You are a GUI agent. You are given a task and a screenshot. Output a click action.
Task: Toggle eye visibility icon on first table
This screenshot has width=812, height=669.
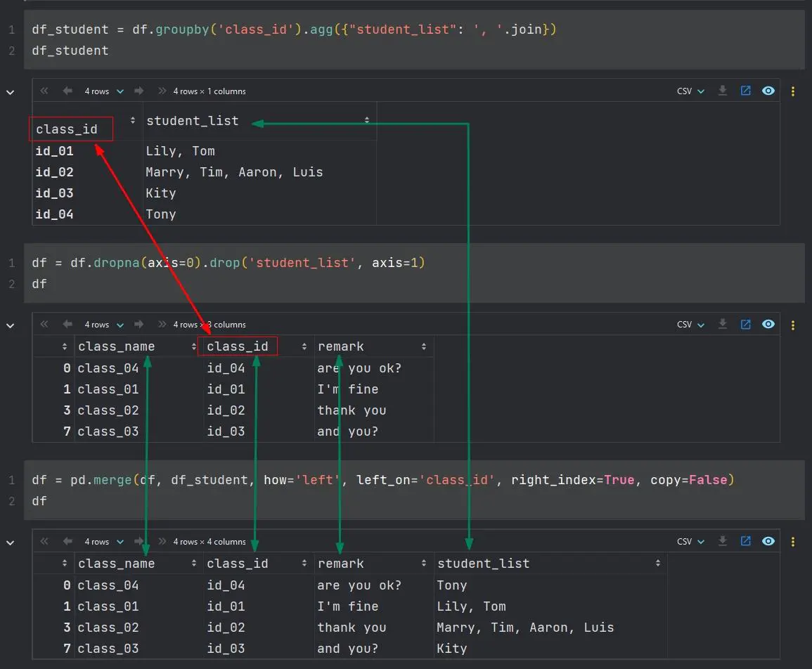click(768, 91)
